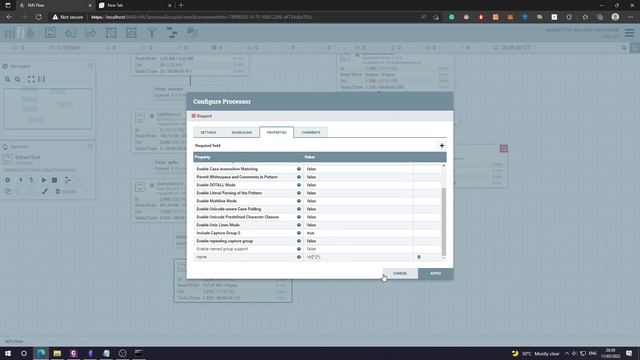
Task: Switch to the Scheduling tab
Action: coord(242,132)
